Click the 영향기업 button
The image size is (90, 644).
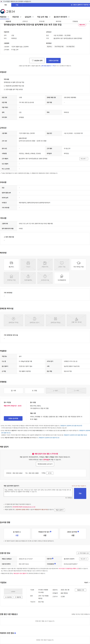[18, 597]
